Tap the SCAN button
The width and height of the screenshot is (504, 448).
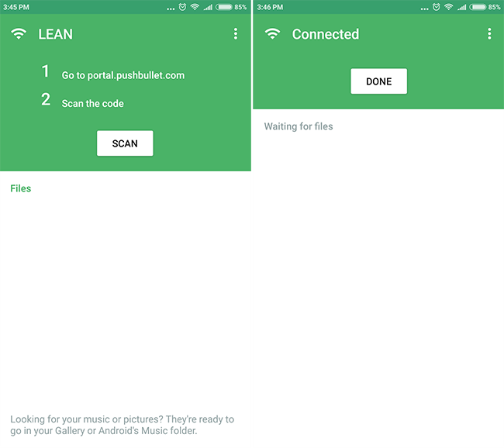(x=125, y=143)
